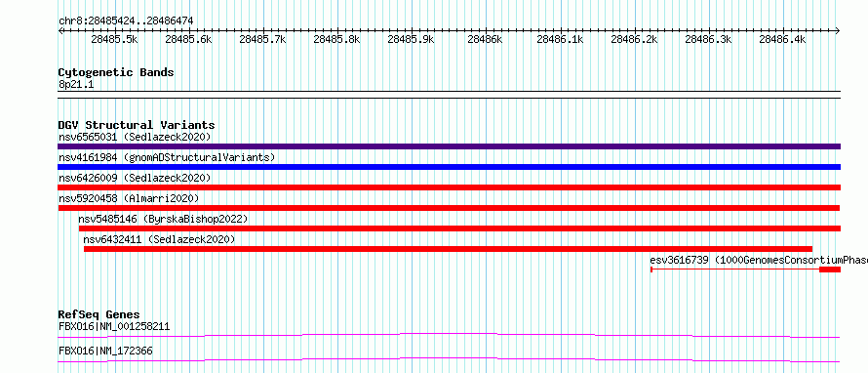Open nsv6432411 (Sedlazeck2020) label
The height and width of the screenshot is (373, 868).
pyautogui.click(x=159, y=239)
